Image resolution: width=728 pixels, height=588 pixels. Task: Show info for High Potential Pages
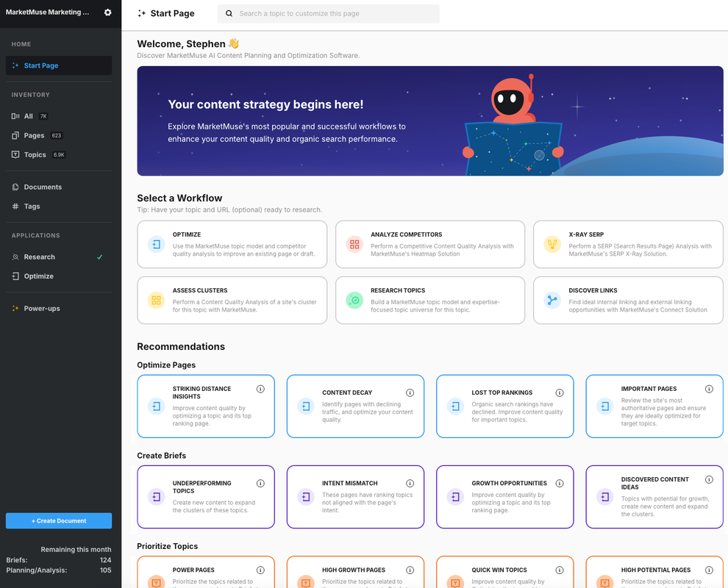point(709,570)
